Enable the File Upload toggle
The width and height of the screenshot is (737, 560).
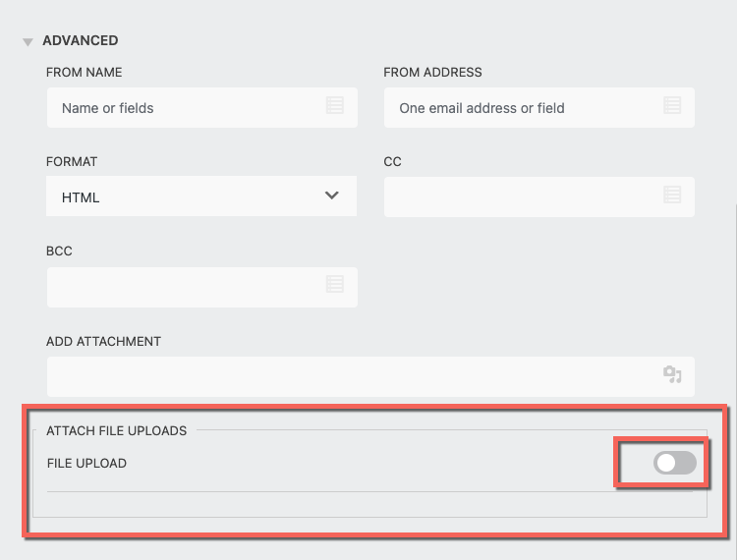pyautogui.click(x=675, y=463)
